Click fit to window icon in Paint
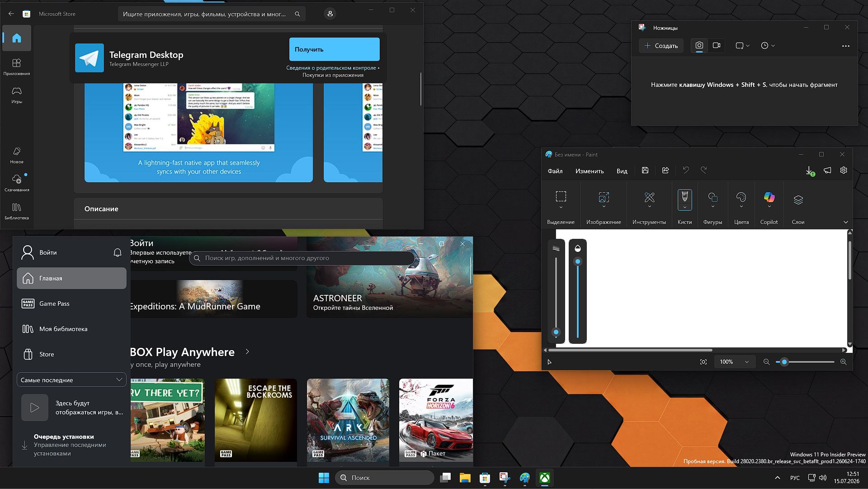 coord(703,362)
